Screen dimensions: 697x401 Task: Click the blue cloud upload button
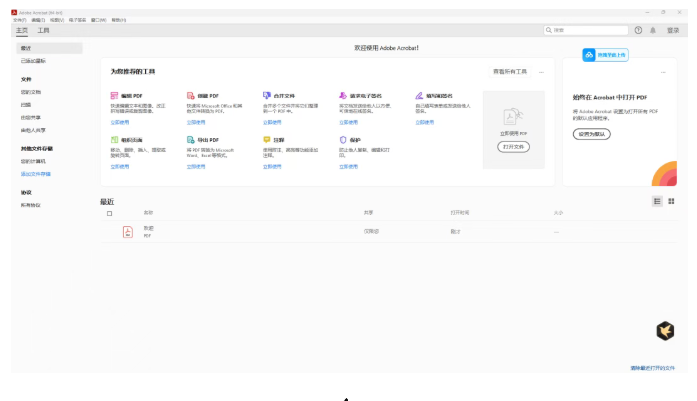point(605,55)
